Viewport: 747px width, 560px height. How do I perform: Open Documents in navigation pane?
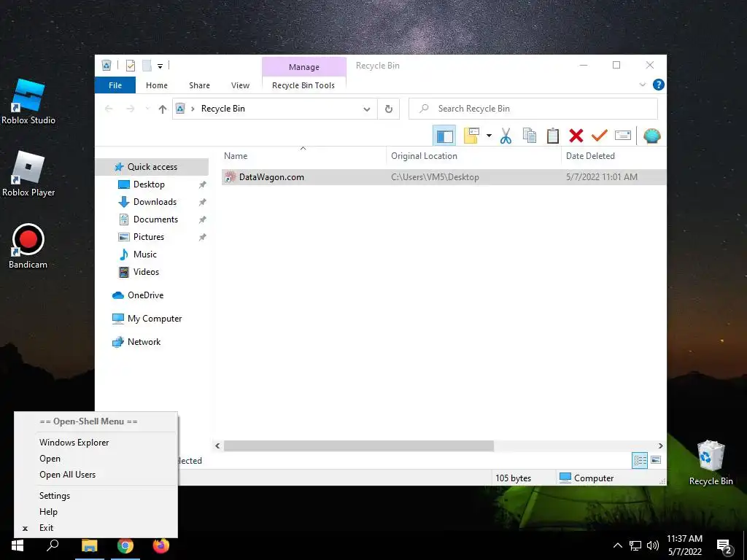tap(155, 219)
